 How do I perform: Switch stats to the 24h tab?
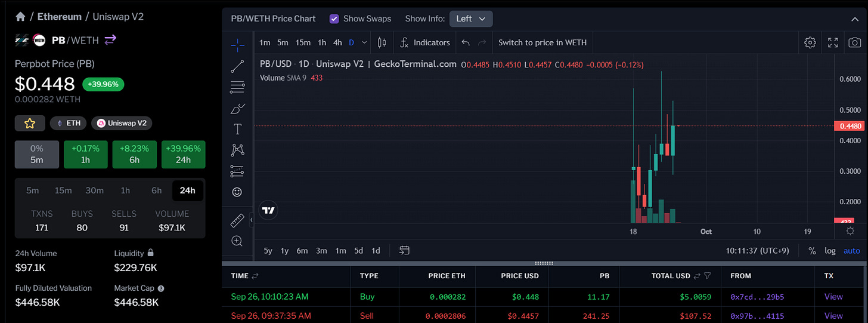pyautogui.click(x=187, y=190)
